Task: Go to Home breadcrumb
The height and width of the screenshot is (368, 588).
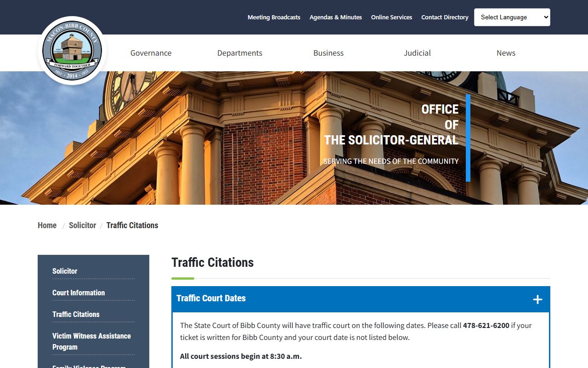Action: pos(47,225)
